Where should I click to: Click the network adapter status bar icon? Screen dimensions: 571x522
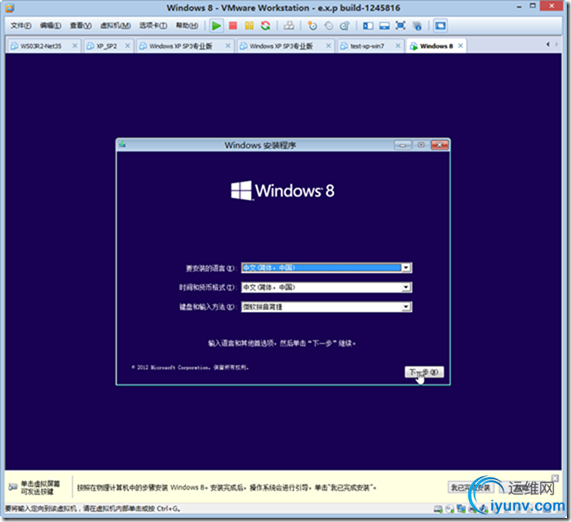click(x=461, y=509)
